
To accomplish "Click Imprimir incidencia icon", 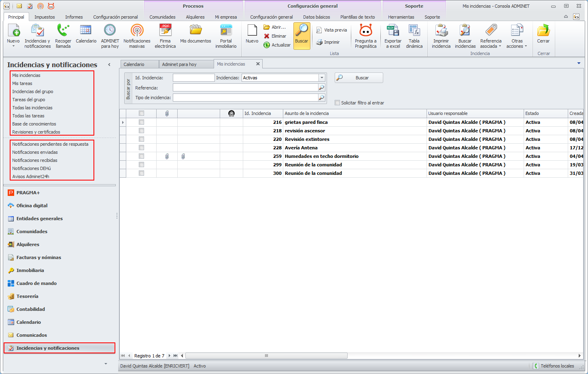I will click(441, 31).
